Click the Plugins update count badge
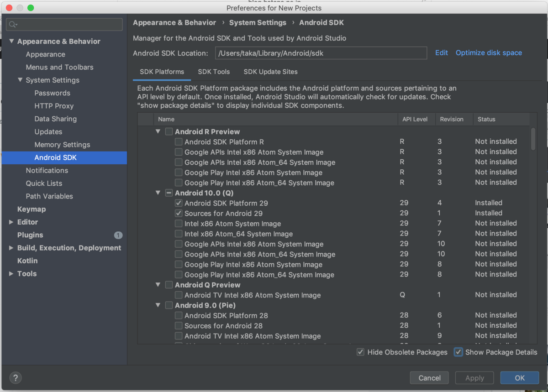The width and height of the screenshot is (548, 392). pos(118,235)
